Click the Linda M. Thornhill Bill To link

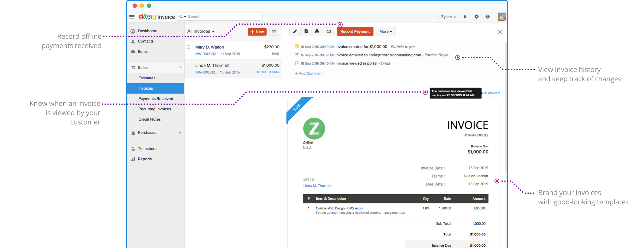318,186
